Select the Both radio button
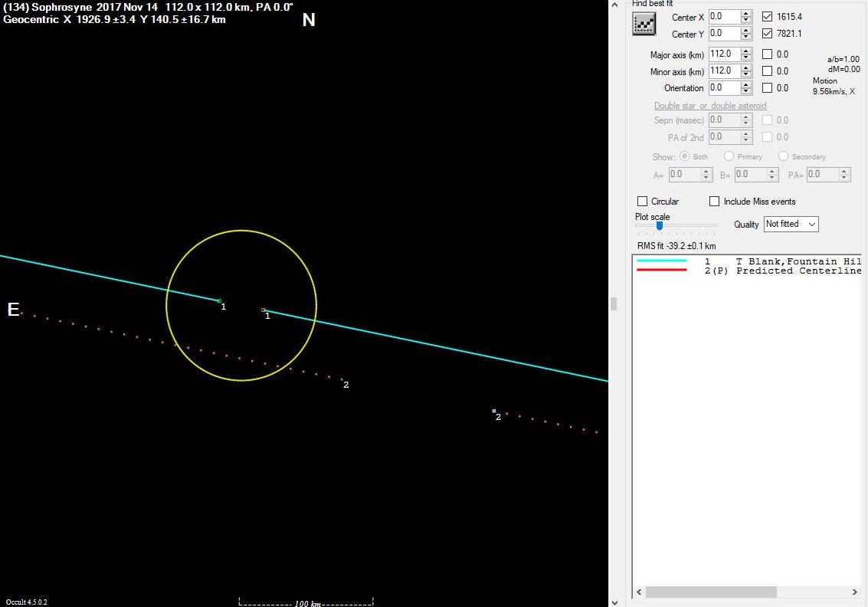 [684, 156]
